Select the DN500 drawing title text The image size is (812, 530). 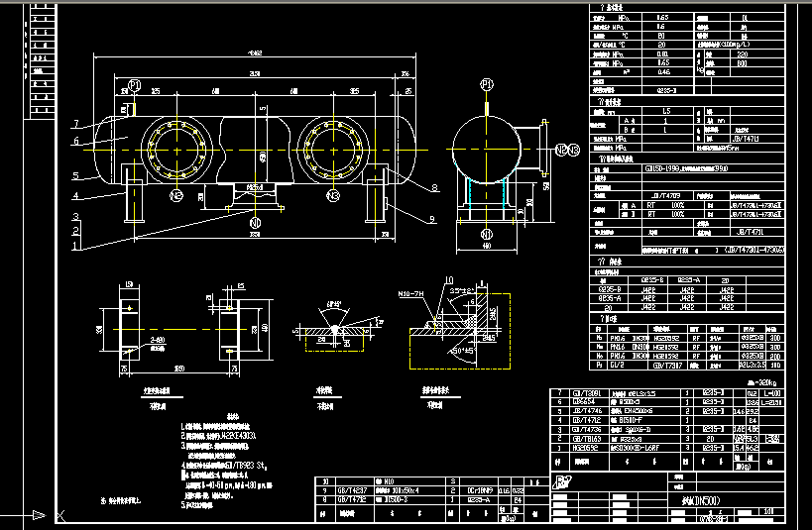[x=702, y=500]
